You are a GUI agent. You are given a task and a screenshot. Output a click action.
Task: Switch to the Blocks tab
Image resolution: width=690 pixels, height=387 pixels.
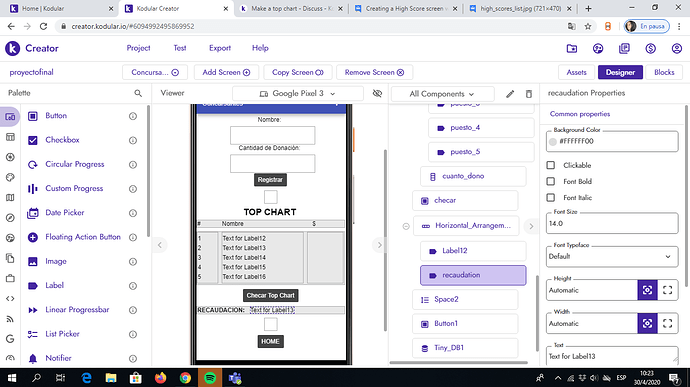664,72
